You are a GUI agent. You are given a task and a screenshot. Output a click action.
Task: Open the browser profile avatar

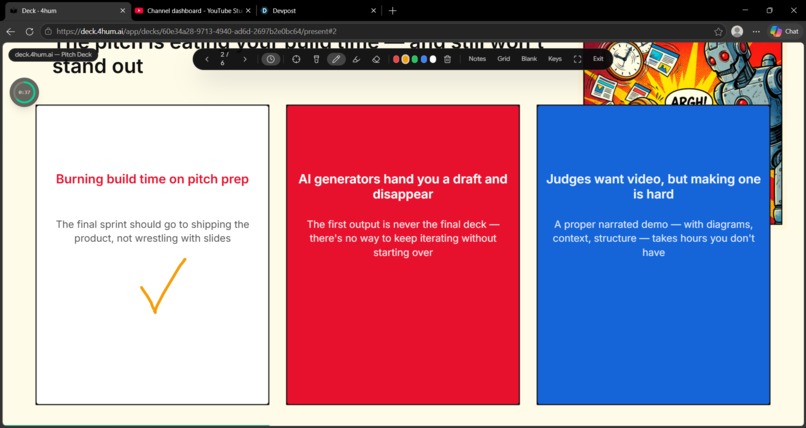pos(737,31)
